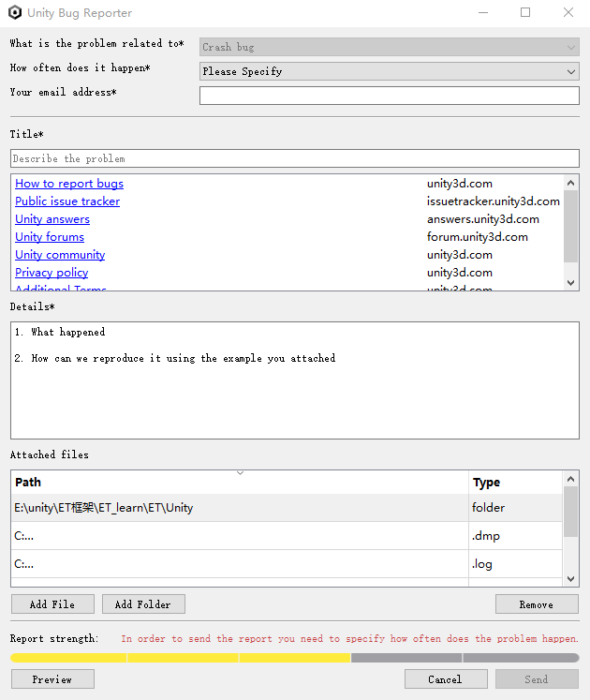This screenshot has width=590, height=700.
Task: Click the Preview button
Action: [x=52, y=679]
